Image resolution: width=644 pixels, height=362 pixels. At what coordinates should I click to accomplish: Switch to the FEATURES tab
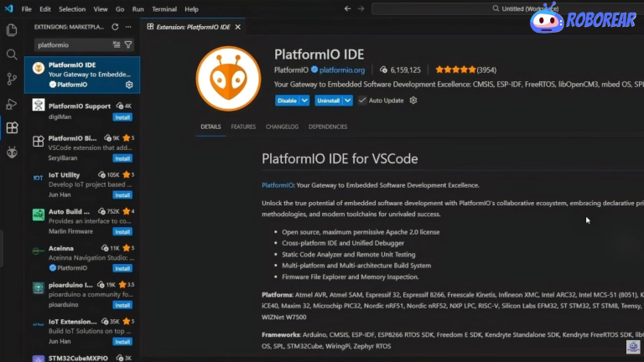coord(243,127)
